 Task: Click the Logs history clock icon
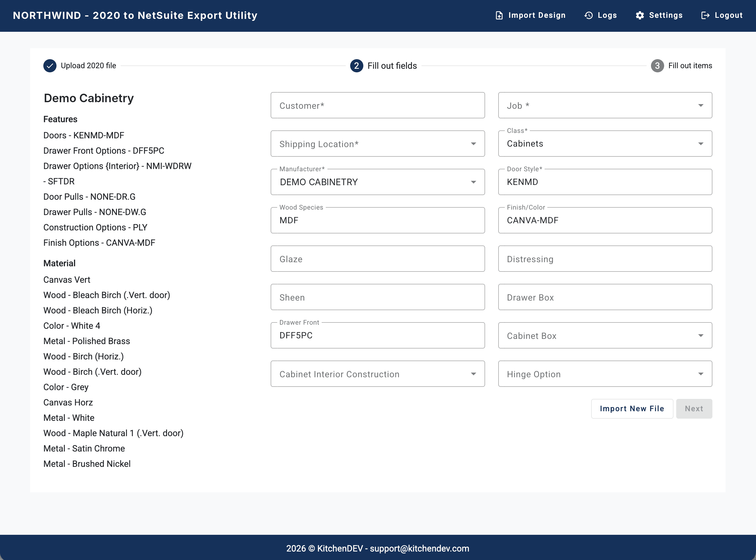click(x=588, y=16)
